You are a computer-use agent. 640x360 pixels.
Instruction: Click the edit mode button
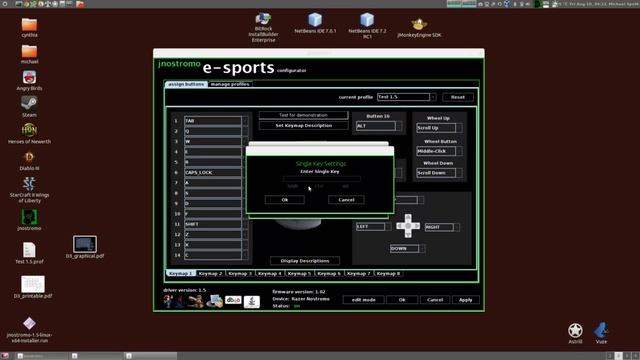(364, 300)
